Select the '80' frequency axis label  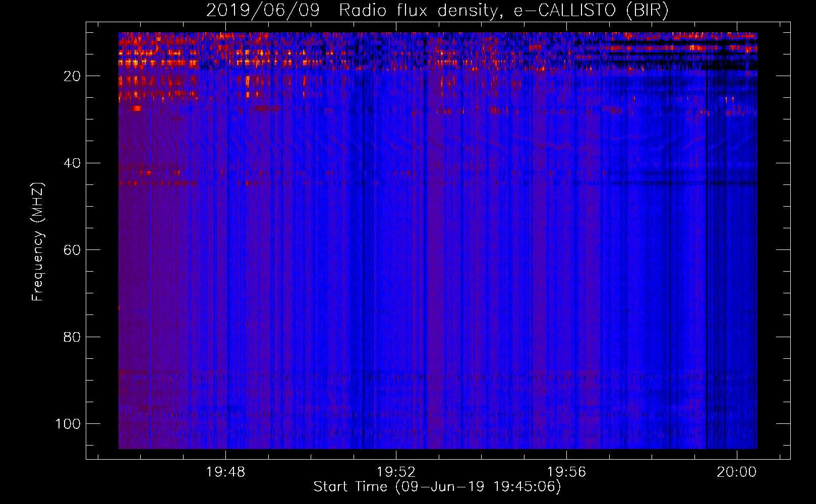click(72, 337)
